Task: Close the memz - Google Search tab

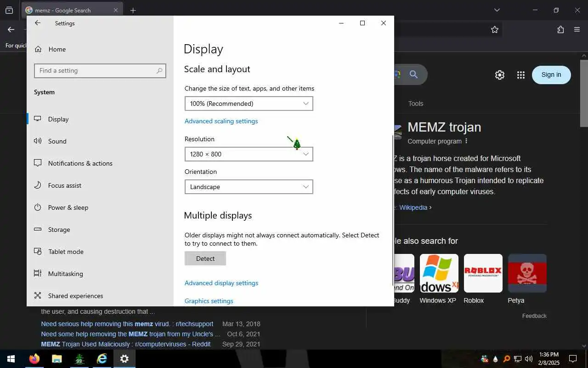Action: click(x=116, y=10)
